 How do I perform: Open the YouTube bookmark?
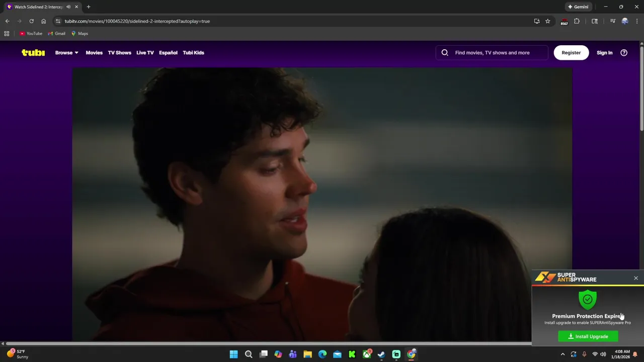[x=31, y=34]
